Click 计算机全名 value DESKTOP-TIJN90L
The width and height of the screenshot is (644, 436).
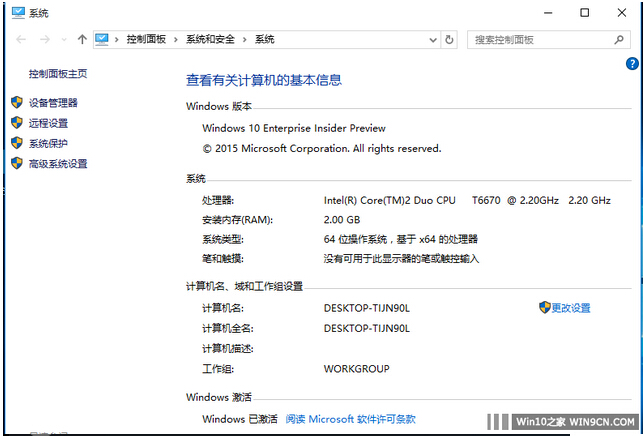(x=366, y=328)
